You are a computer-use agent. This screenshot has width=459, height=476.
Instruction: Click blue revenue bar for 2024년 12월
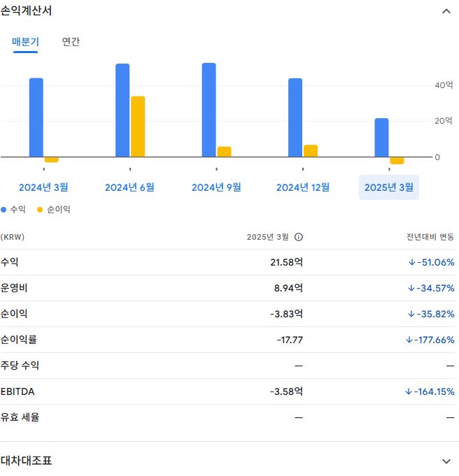pyautogui.click(x=295, y=118)
